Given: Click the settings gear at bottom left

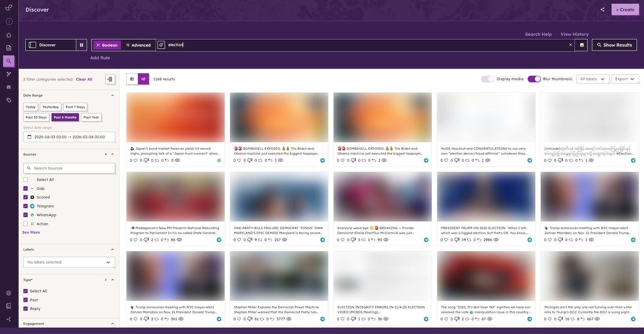Looking at the screenshot, I should pyautogui.click(x=9, y=293).
